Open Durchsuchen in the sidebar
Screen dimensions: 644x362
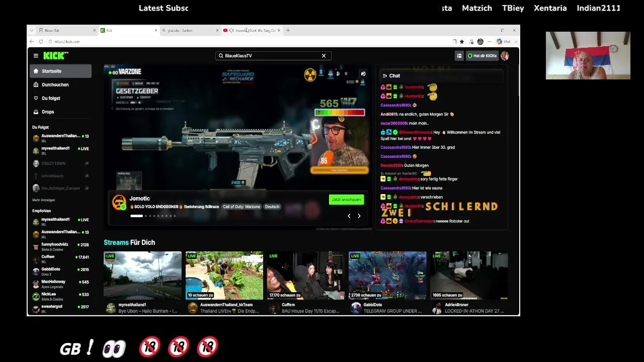click(61, 84)
